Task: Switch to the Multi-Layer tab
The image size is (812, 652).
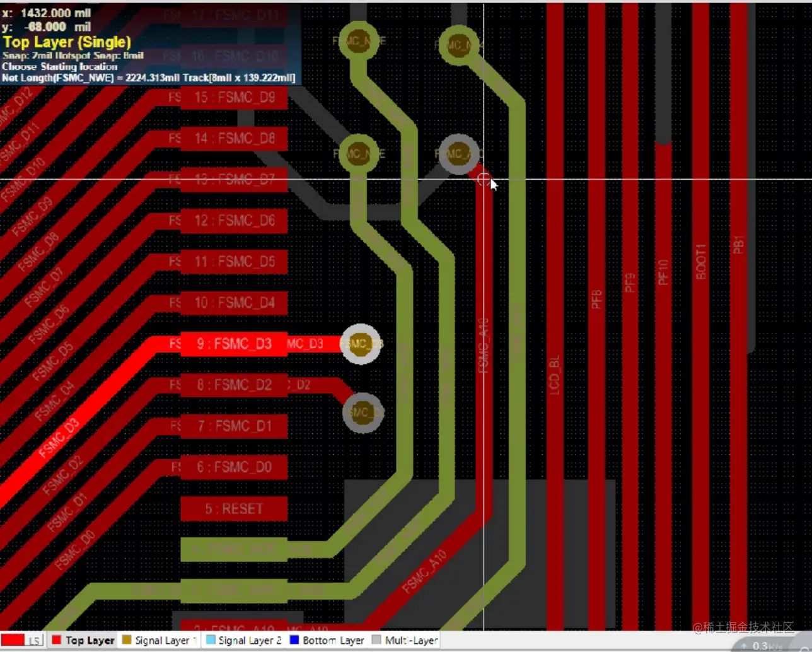Action: pos(404,640)
